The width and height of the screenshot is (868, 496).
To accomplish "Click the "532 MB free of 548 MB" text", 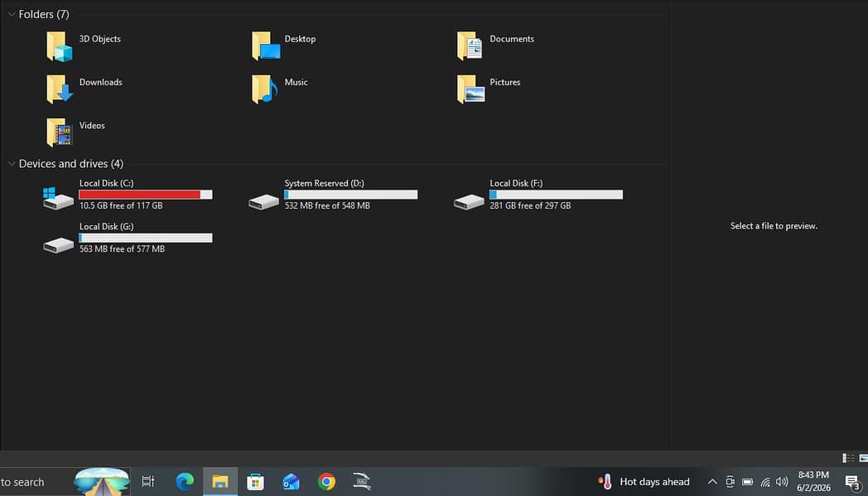I will (x=327, y=205).
